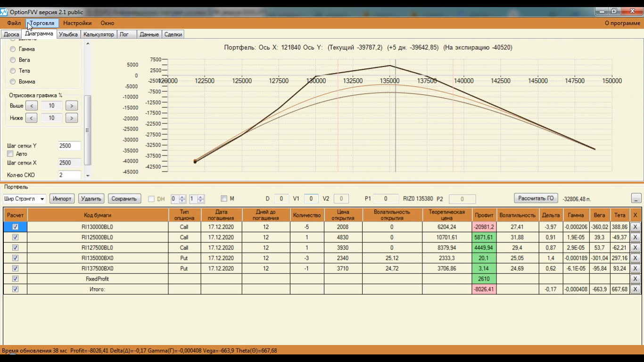The height and width of the screenshot is (362, 644).
Task: Click the Кол-во СКО input field
Action: point(69,175)
